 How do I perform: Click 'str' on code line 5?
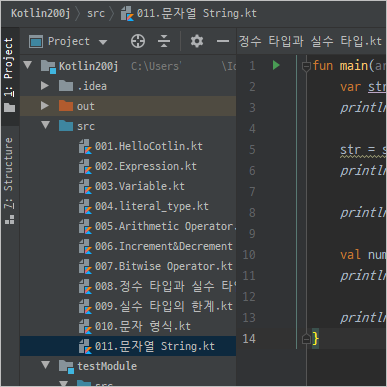coord(350,150)
